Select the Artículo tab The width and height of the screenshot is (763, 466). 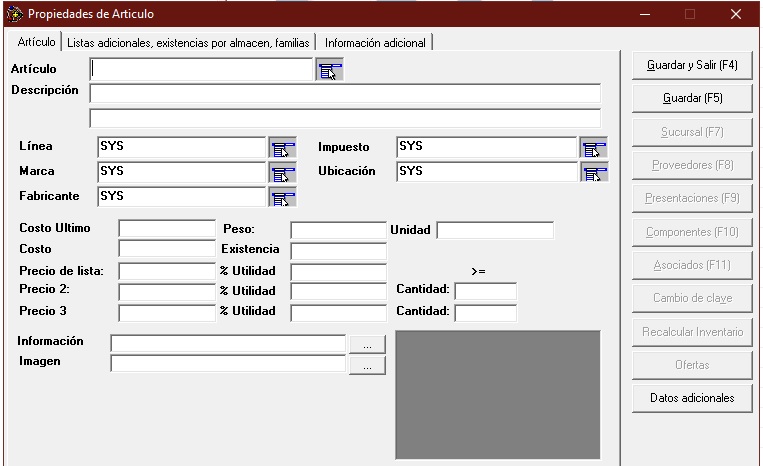(37, 42)
